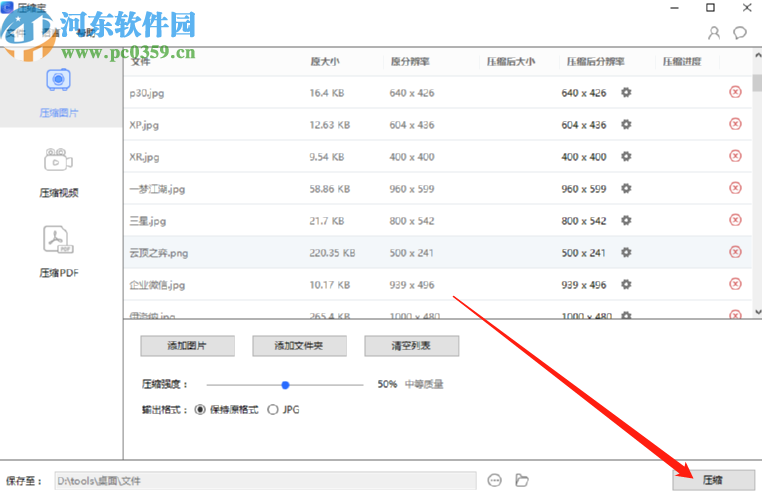This screenshot has height=500, width=762.
Task: Click the 压缩后分辨率 column header
Action: click(x=595, y=62)
